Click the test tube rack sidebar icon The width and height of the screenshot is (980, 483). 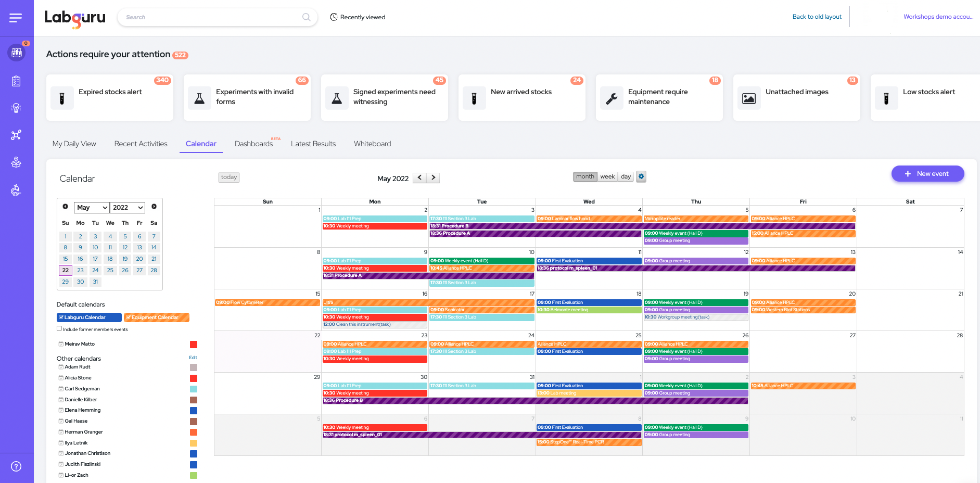click(16, 53)
